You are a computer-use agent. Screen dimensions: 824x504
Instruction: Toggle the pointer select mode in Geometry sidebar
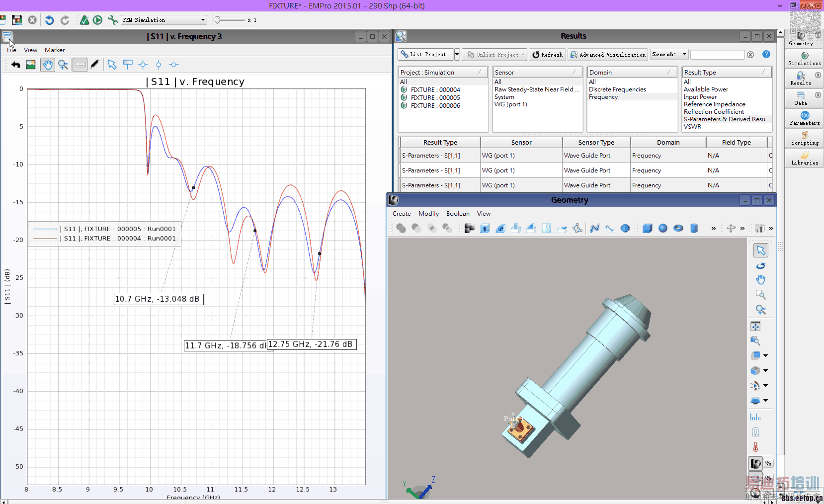[760, 250]
